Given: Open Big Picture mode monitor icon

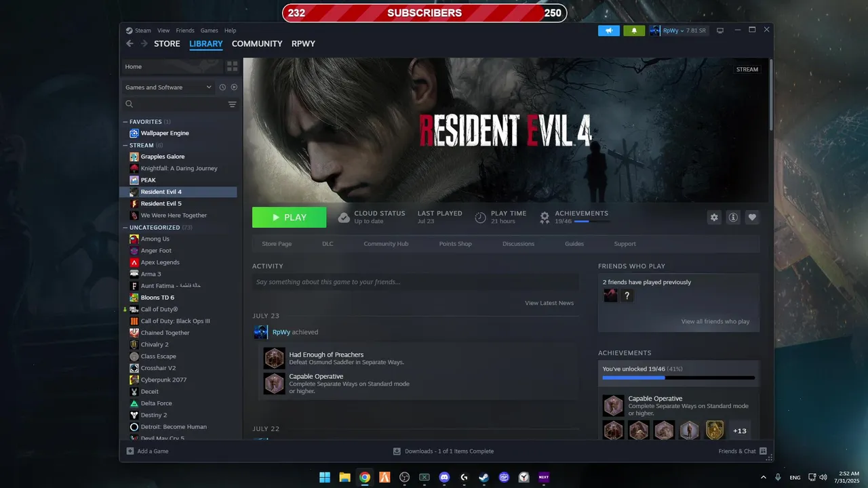Looking at the screenshot, I should (x=720, y=30).
